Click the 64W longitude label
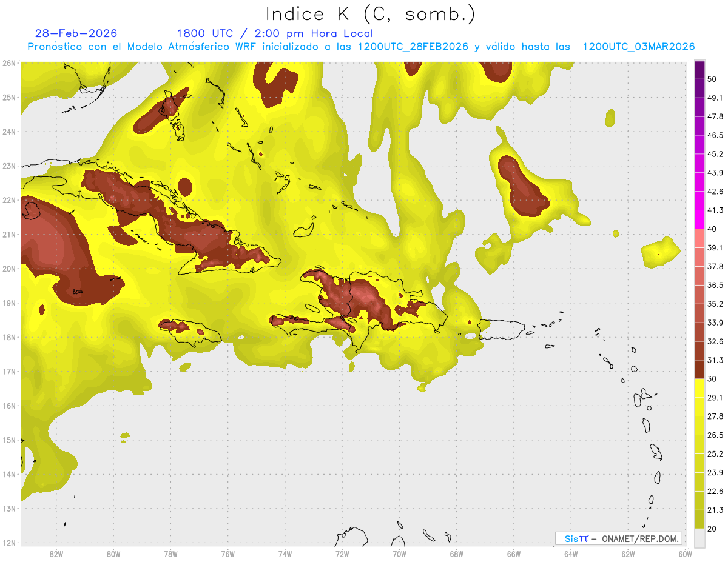 pyautogui.click(x=571, y=554)
